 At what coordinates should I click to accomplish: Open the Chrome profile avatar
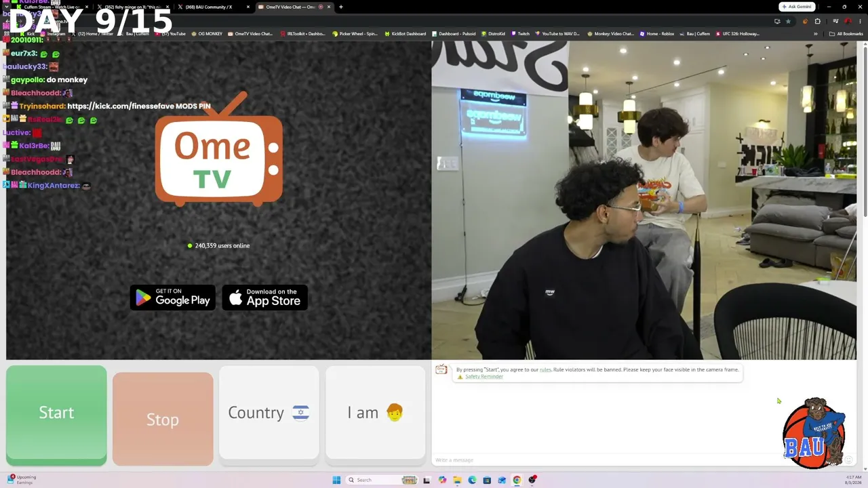pyautogui.click(x=848, y=21)
